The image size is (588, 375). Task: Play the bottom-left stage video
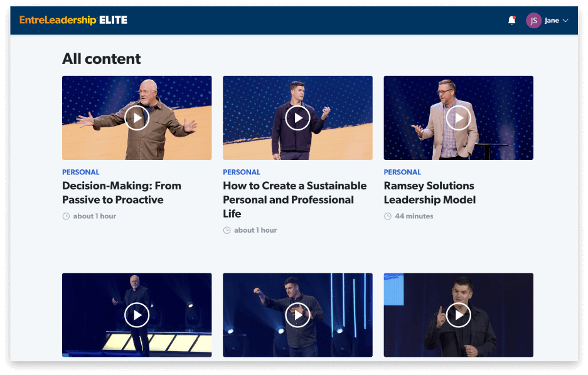[137, 315]
